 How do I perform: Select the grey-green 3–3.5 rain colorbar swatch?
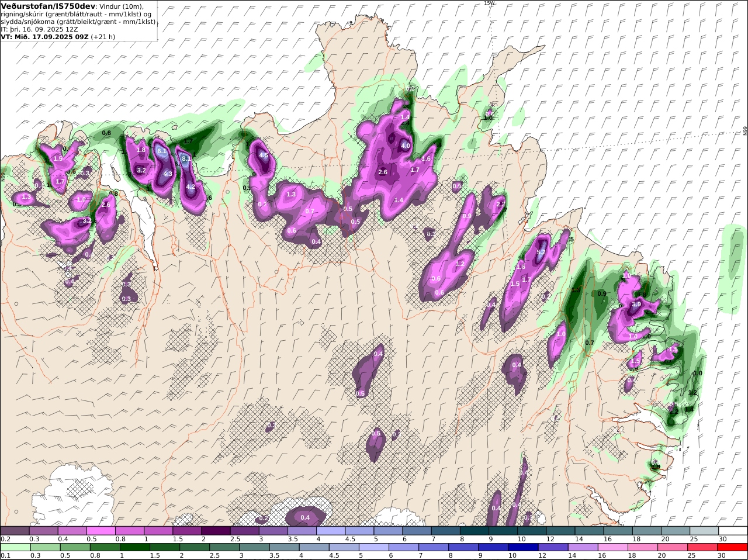254,547
